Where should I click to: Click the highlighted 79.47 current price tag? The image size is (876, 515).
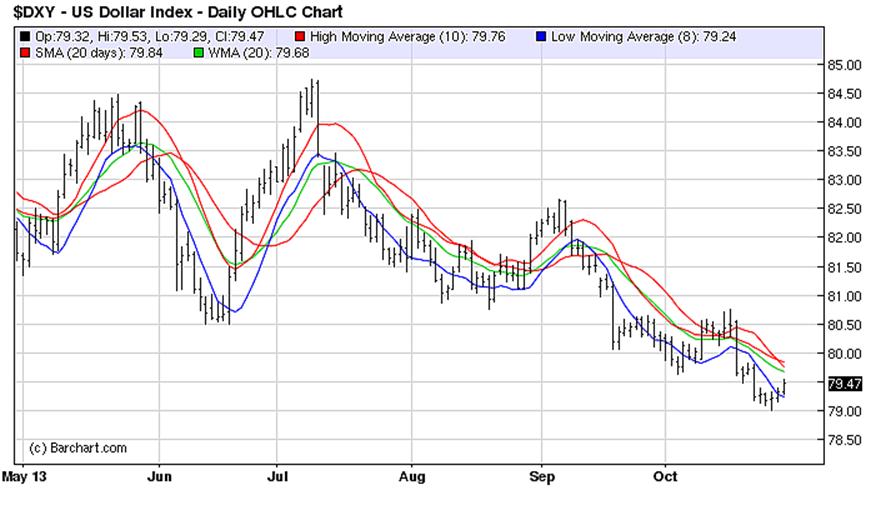[844, 383]
